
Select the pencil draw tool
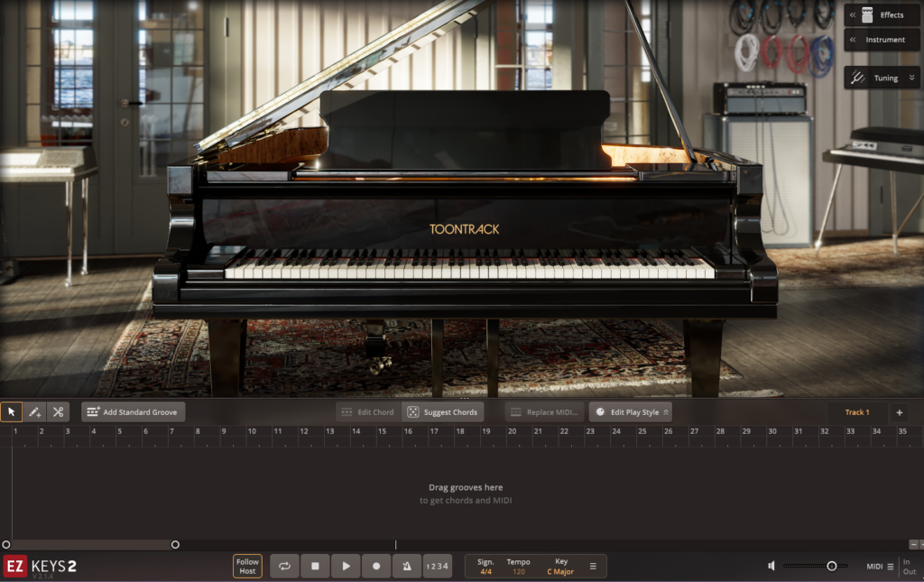[35, 412]
